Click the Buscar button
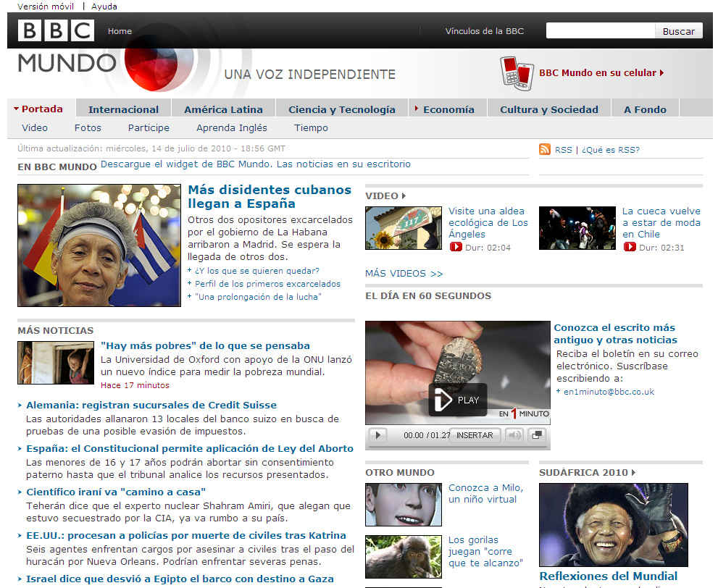The height and width of the screenshot is (588, 718). [679, 31]
